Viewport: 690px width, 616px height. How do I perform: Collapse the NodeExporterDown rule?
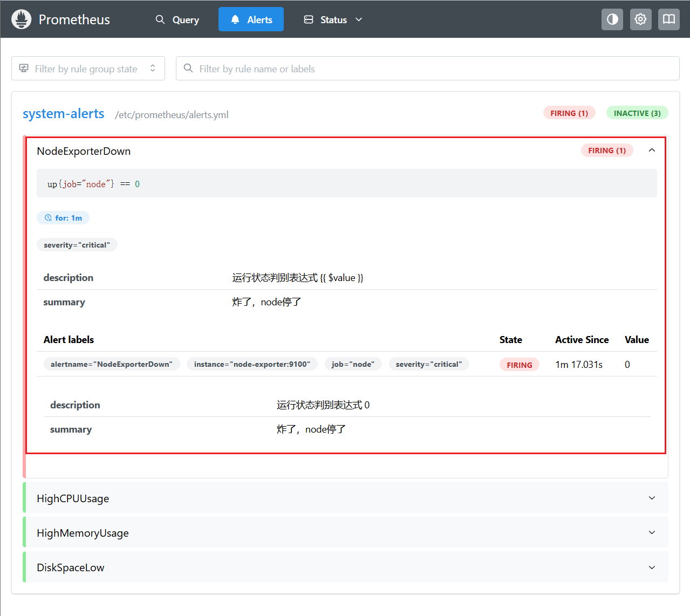[652, 150]
